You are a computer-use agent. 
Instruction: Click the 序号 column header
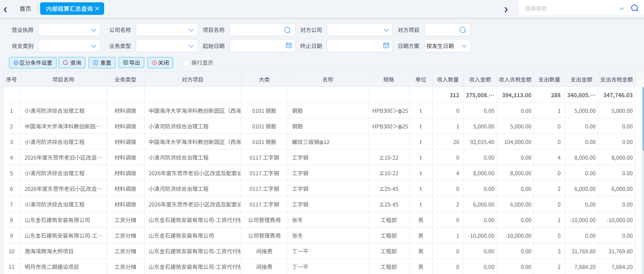(x=12, y=80)
